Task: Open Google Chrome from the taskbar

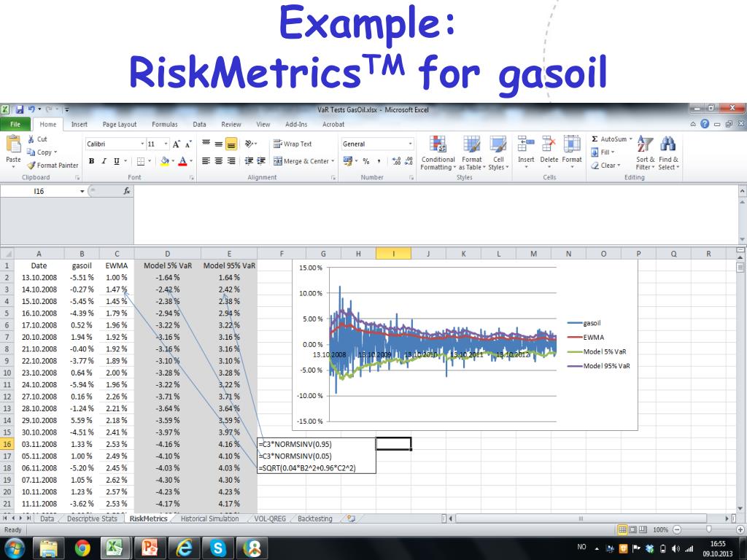Action: point(82,548)
